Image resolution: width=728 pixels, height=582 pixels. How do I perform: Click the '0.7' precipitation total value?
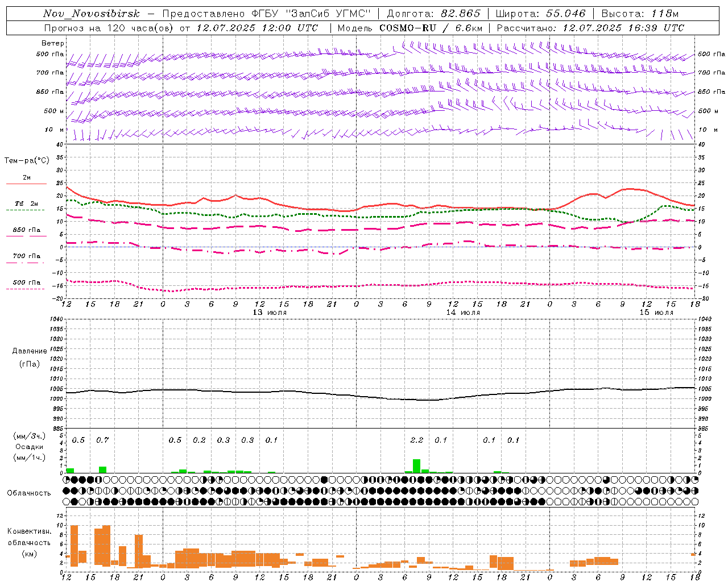[x=102, y=440]
